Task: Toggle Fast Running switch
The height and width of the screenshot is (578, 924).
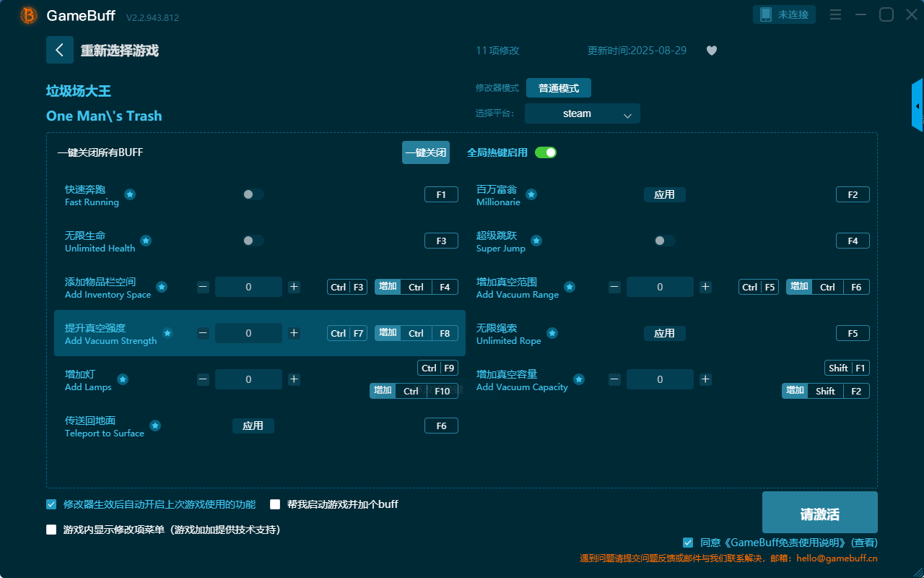Action: click(253, 194)
